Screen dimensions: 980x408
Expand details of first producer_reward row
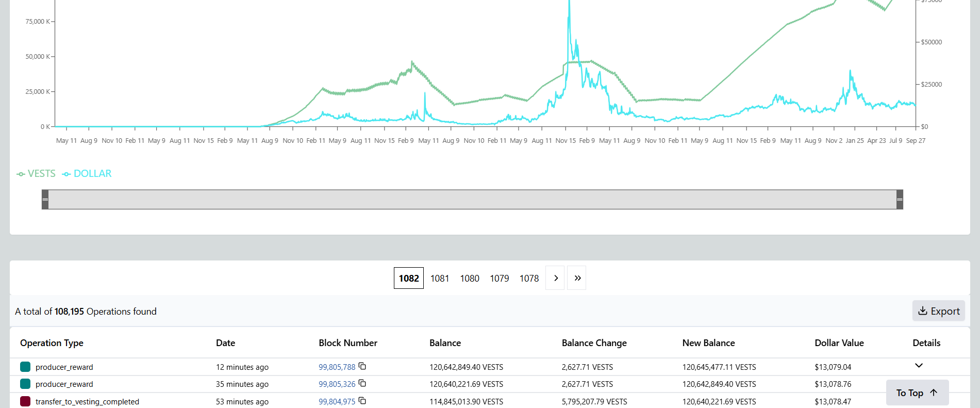coord(919,366)
